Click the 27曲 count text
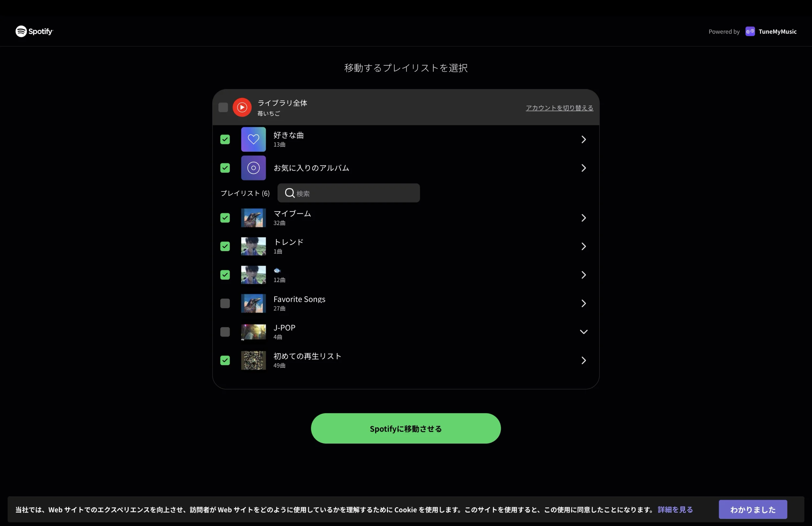The width and height of the screenshot is (812, 526). pyautogui.click(x=280, y=308)
